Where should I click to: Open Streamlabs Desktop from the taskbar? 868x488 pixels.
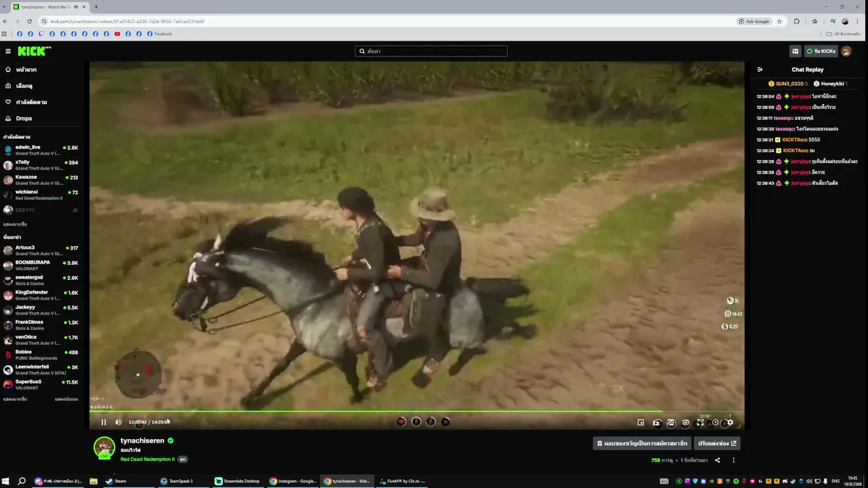pos(237,481)
